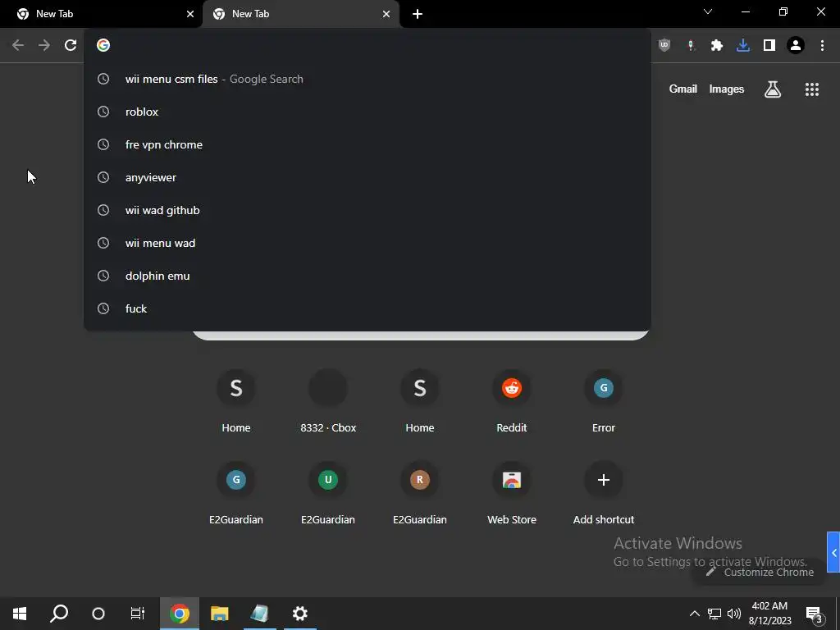Open Windows taskbar search

coord(59,614)
